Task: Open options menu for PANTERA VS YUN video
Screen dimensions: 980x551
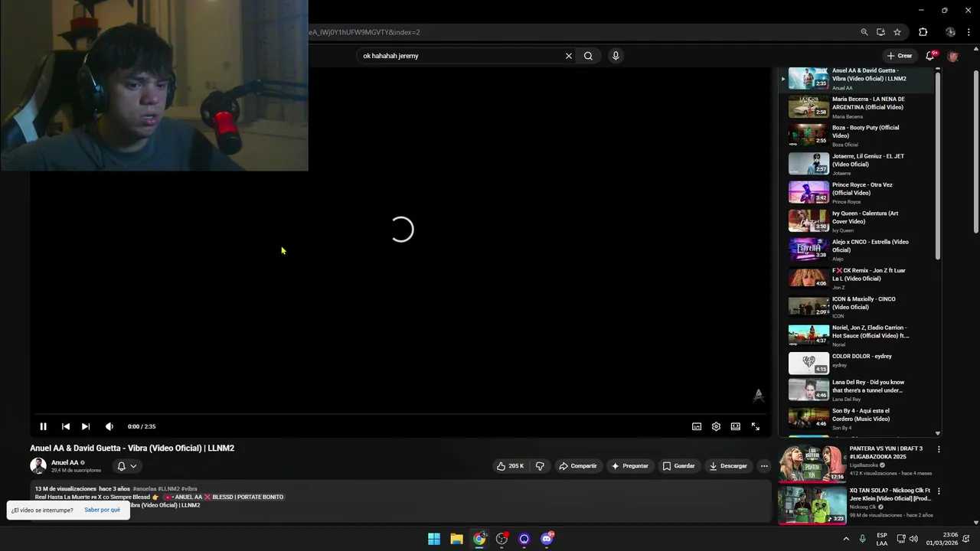Action: [939, 449]
